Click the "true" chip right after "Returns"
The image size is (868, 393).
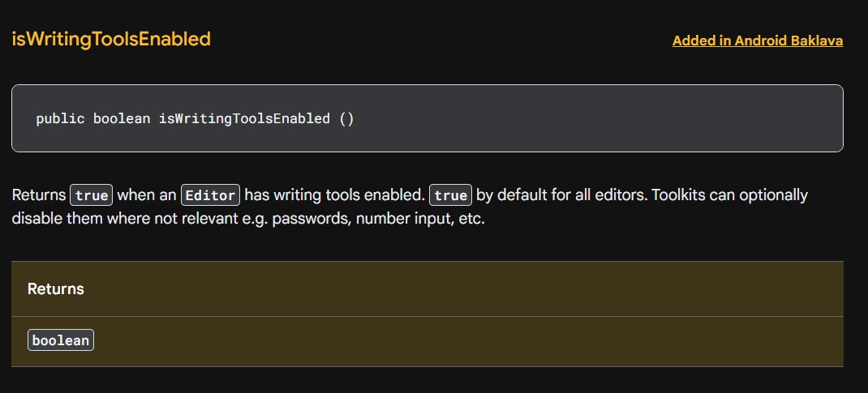[x=92, y=195]
